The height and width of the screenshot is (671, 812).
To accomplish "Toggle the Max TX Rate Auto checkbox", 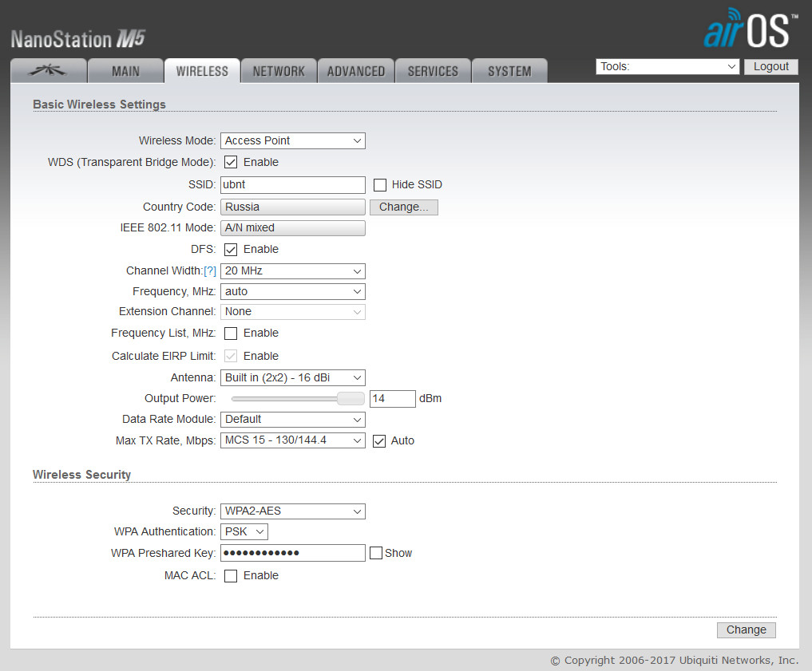I will click(x=379, y=440).
